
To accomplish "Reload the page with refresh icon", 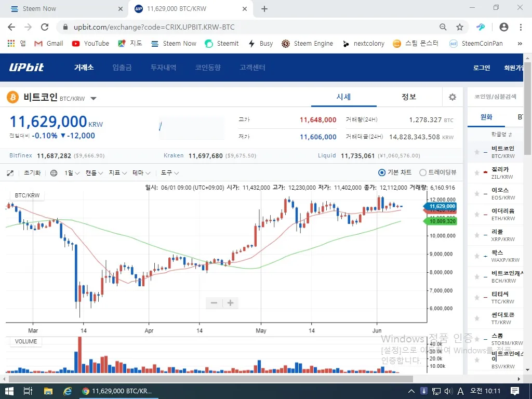I will click(45, 27).
